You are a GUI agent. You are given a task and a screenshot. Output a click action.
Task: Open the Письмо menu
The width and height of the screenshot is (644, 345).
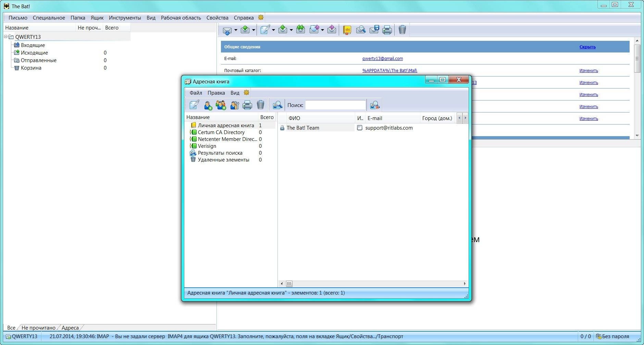(x=18, y=18)
